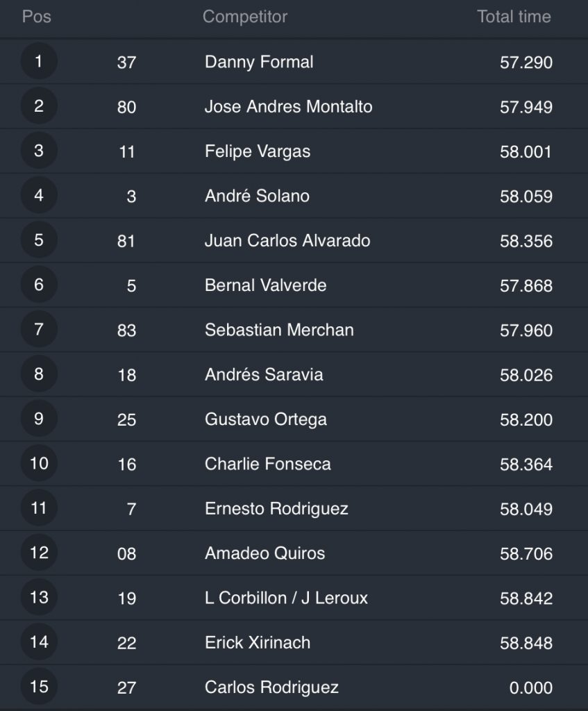Select the position 12 circle badge
Screen dimensions: 588x711
[39, 553]
